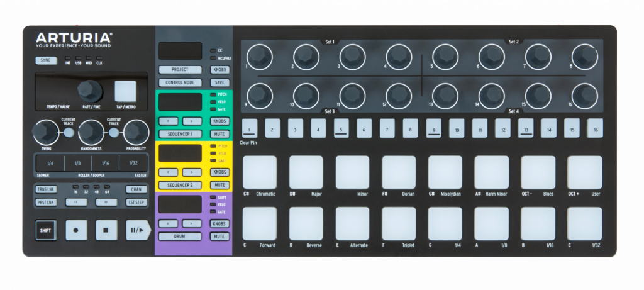Start playback with the play/pause button
644x290 pixels.
click(138, 230)
